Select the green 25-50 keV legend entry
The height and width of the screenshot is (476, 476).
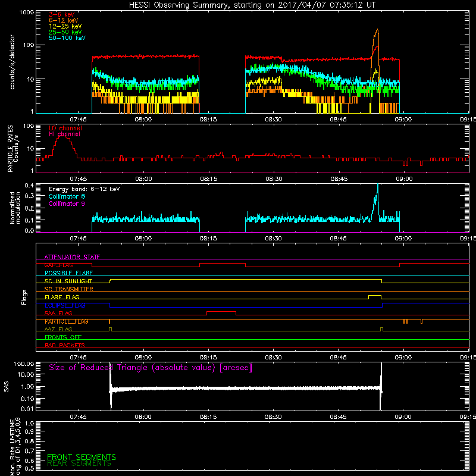point(65,32)
